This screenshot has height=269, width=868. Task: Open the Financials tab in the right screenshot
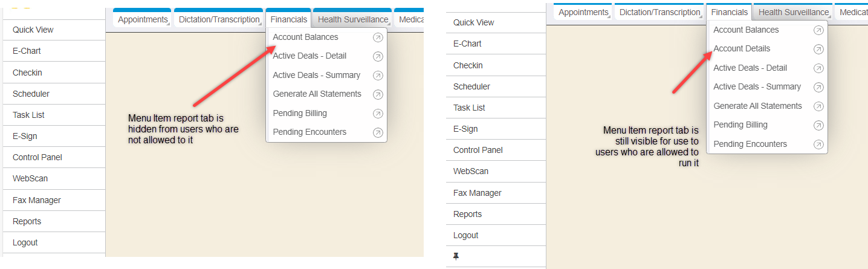coord(730,12)
